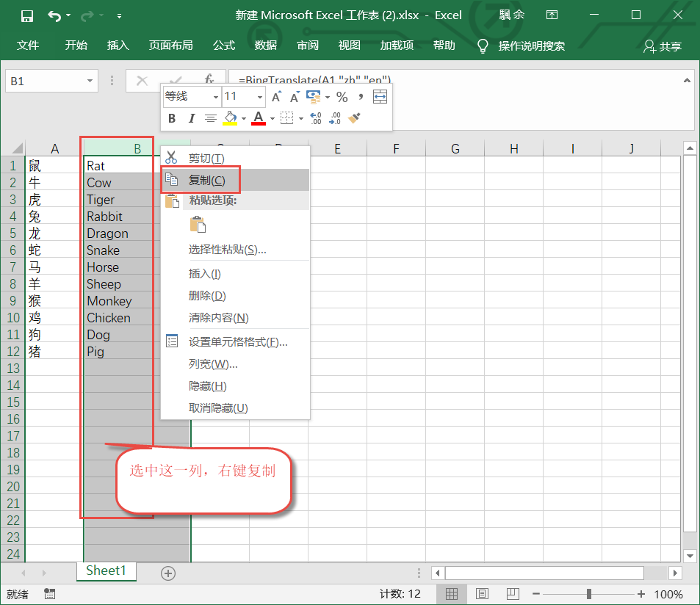Open the Fill Color dropdown arrow

242,117
